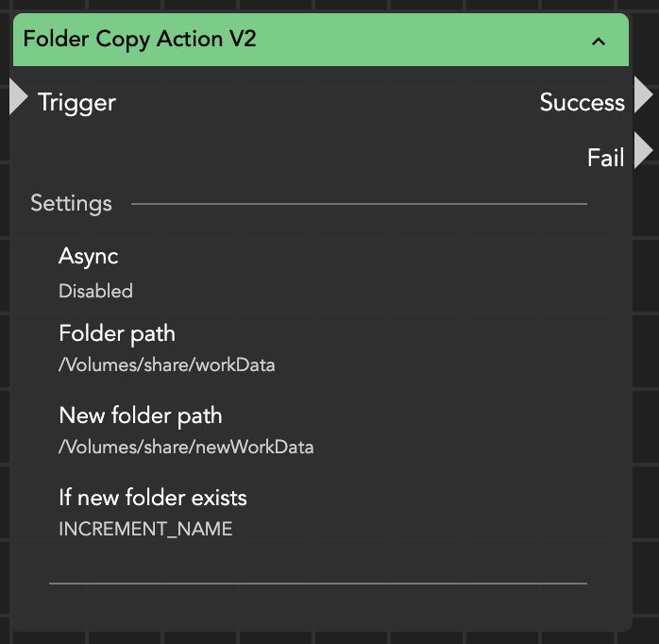Click the Settings section header

71,203
